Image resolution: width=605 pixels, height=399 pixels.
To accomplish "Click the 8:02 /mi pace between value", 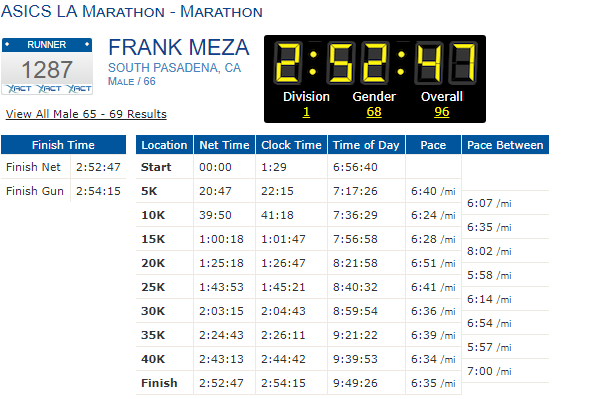I will click(489, 251).
